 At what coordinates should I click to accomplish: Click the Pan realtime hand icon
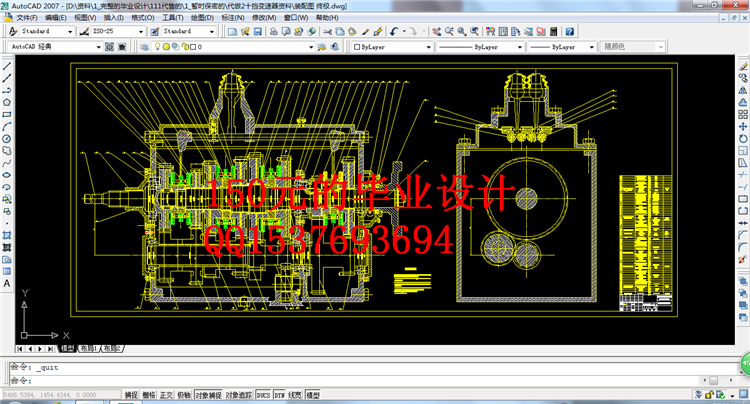pos(437,32)
